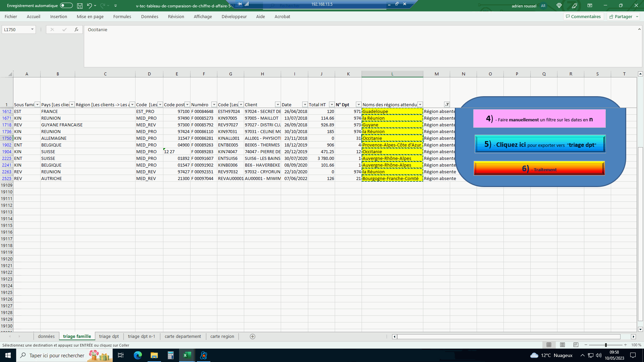Click the Save icon in title bar
This screenshot has height=362, width=644.
(80, 6)
